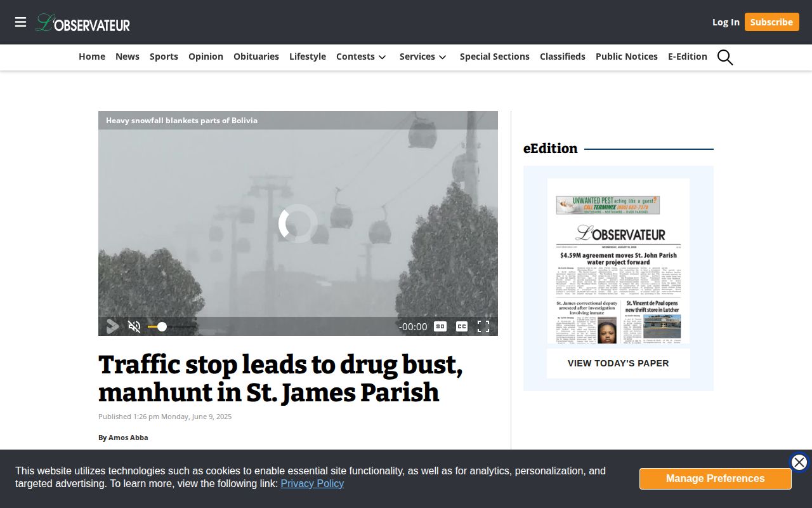Click the video player logo icon
Viewport: 812px width, 508px height.
112,326
